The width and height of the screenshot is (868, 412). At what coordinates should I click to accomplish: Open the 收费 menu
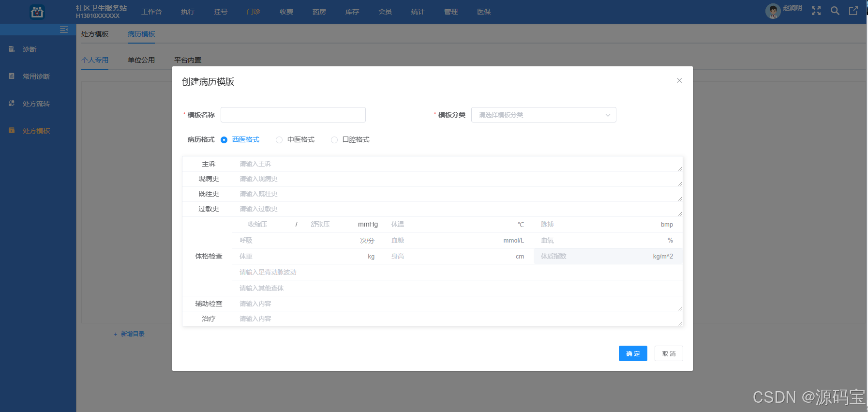point(286,12)
